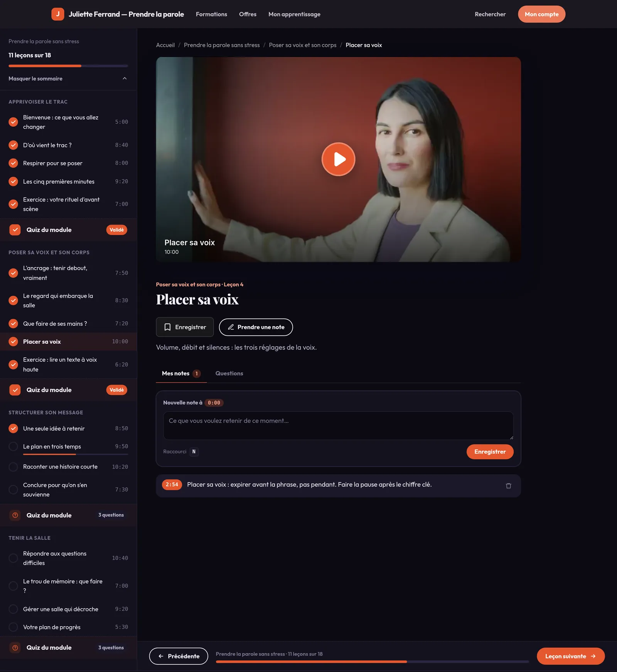Jump to the 2:54 note timestamp
617x672 pixels.
pos(172,485)
